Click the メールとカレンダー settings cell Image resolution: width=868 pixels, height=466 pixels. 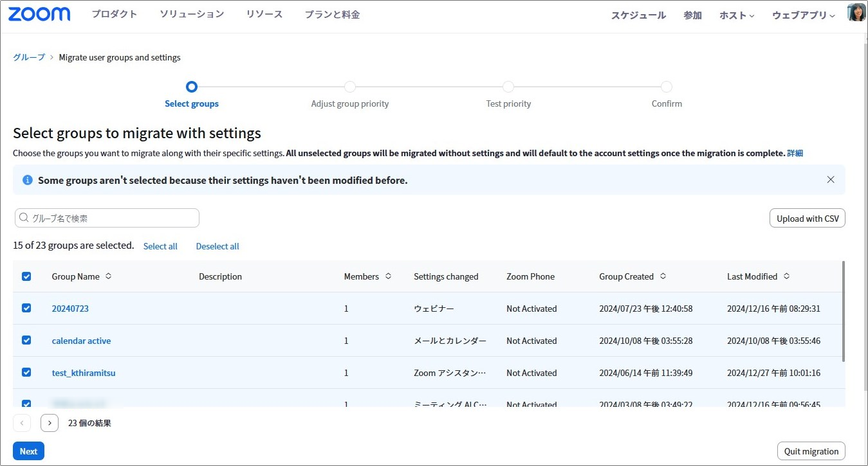coord(450,341)
